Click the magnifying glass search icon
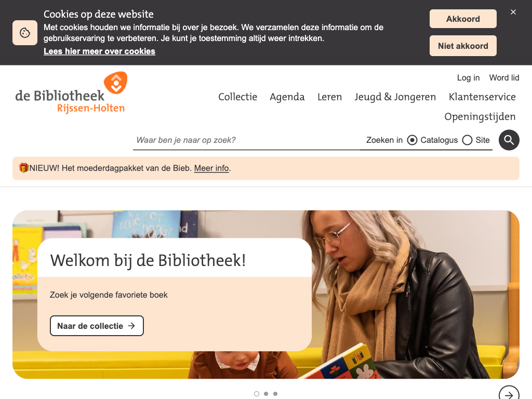 coord(509,140)
